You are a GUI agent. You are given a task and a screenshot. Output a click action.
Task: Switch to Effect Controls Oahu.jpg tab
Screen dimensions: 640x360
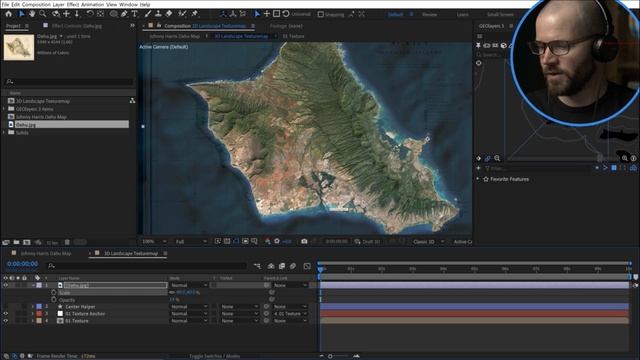click(77, 26)
